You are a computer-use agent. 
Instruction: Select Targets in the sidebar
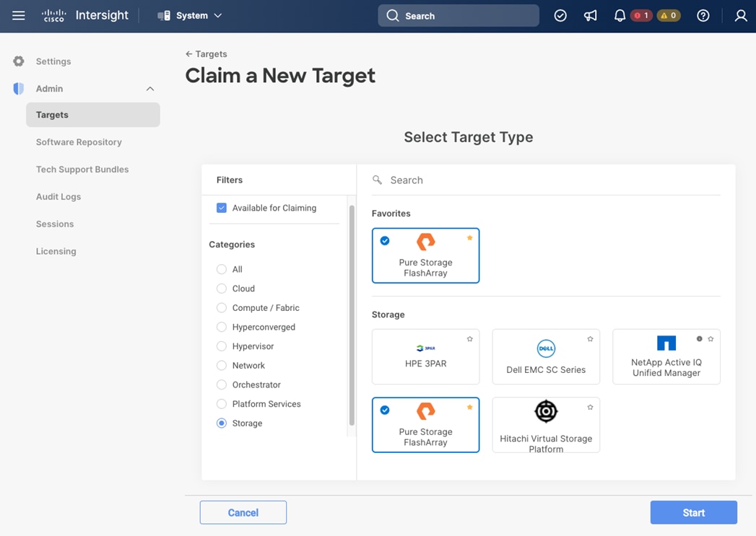93,115
